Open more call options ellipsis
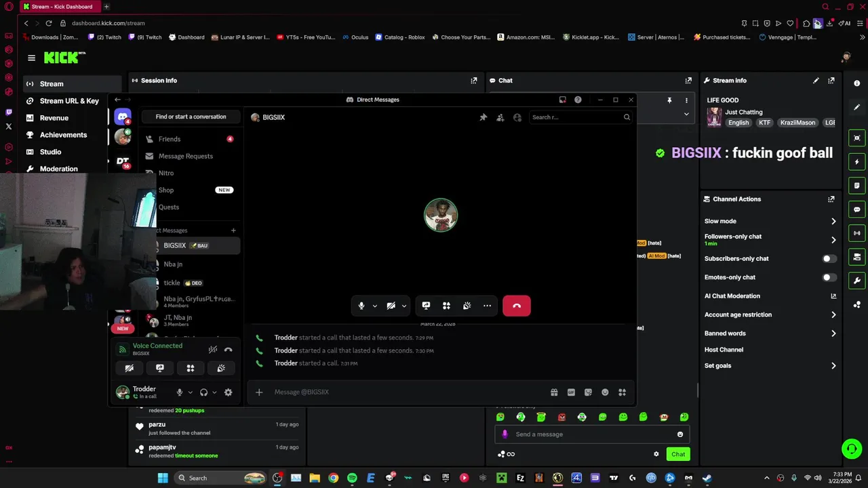Viewport: 868px width, 488px height. (x=487, y=306)
